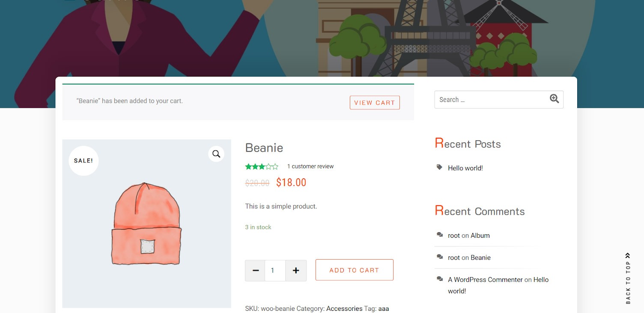644x313 pixels.
Task: Click the tag icon beside Hello world!
Action: click(439, 168)
